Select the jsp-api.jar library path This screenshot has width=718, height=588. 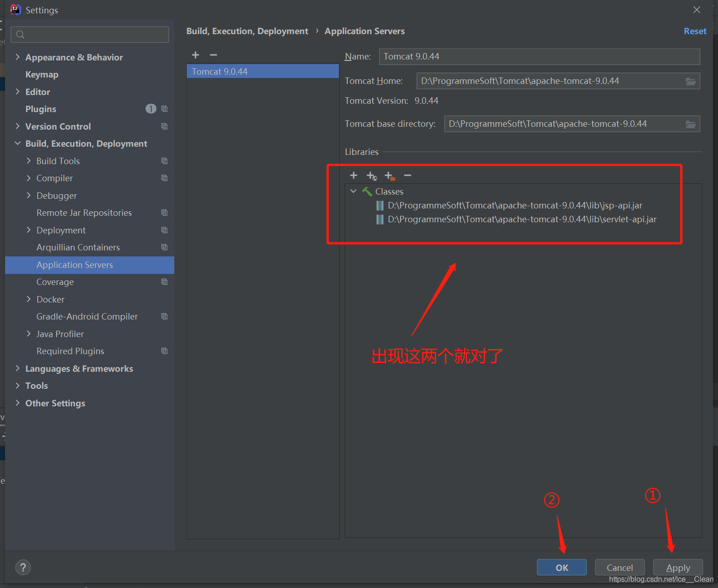(x=515, y=206)
